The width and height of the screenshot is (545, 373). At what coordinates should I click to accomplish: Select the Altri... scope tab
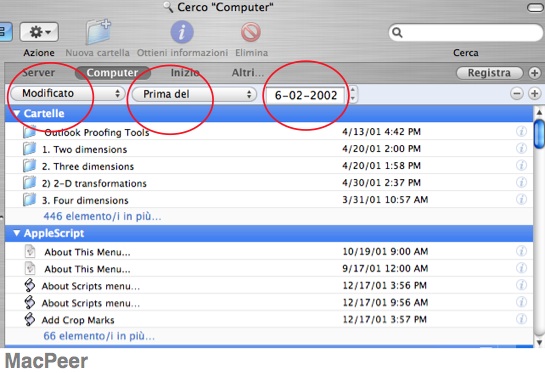click(x=247, y=73)
